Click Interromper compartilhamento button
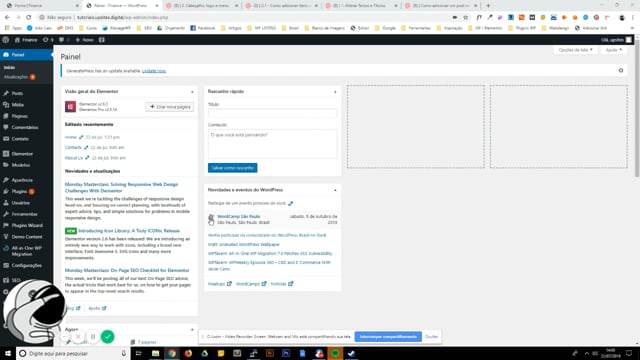Viewport: 640px width, 360px height. [388, 337]
